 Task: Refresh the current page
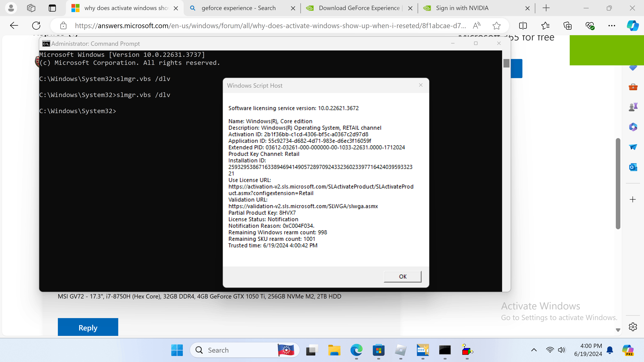36,25
